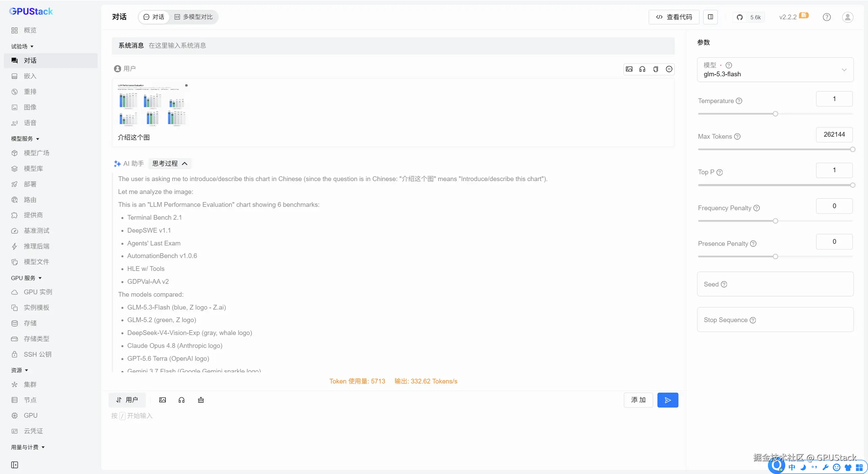
Task: Show the Presence Penalty help icon
Action: coord(753,244)
